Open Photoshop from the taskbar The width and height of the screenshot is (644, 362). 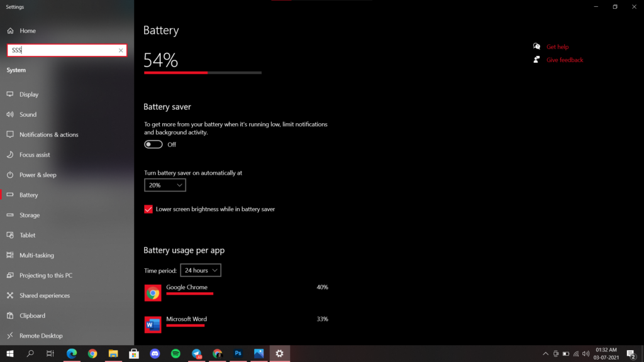point(238,353)
